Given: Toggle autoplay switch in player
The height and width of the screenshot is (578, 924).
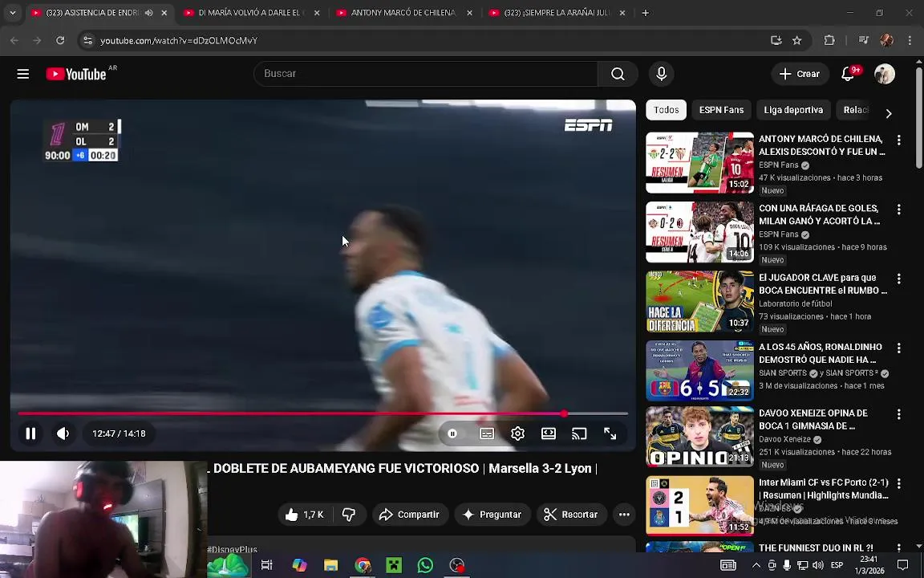Looking at the screenshot, I should pyautogui.click(x=452, y=433).
